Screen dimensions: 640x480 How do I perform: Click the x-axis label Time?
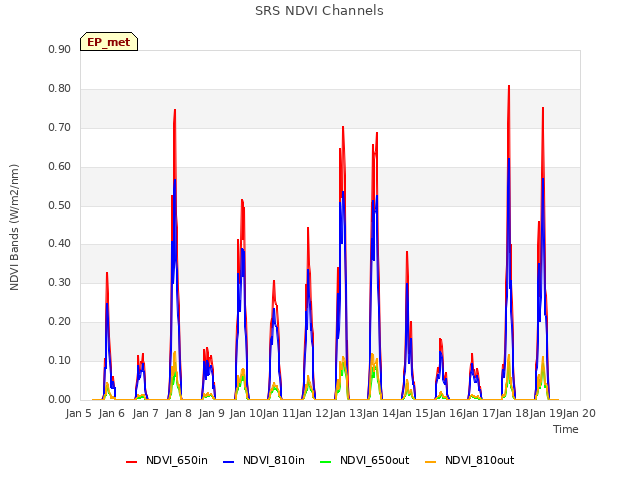[566, 429]
